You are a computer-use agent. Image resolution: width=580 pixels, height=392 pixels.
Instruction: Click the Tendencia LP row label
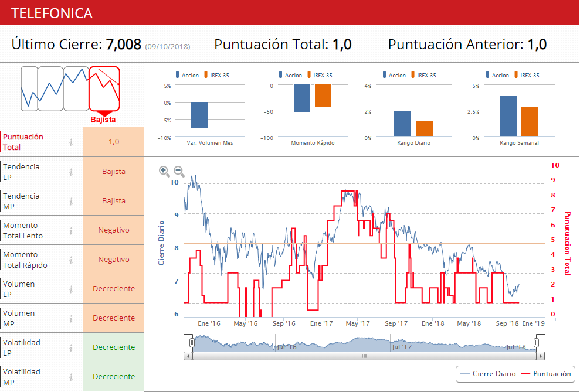21,172
